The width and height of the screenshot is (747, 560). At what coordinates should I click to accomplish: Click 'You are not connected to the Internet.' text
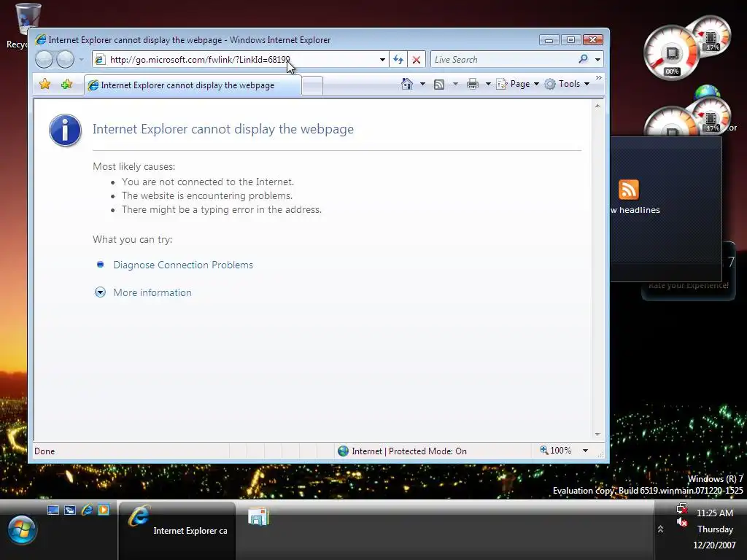(x=208, y=182)
